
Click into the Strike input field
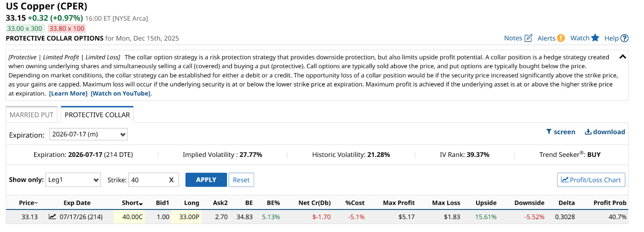click(x=147, y=180)
